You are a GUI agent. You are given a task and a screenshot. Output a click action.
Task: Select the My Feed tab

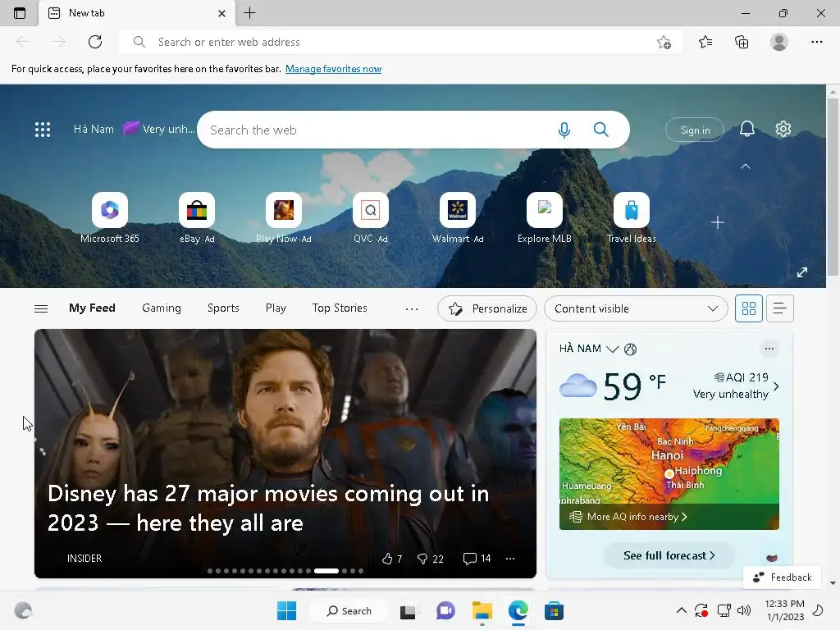(92, 308)
